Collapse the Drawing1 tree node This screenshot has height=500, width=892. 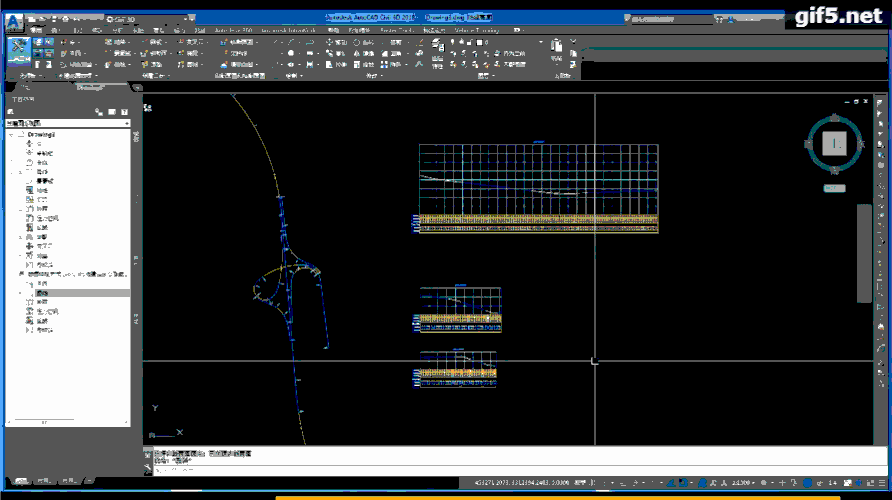[x=11, y=135]
